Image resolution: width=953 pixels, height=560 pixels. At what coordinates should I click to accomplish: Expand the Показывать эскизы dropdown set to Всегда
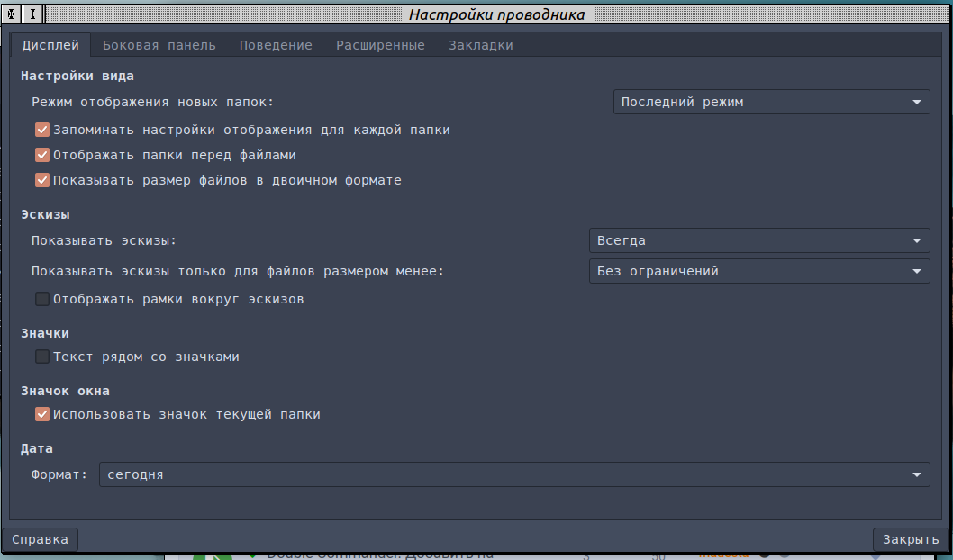click(x=759, y=240)
